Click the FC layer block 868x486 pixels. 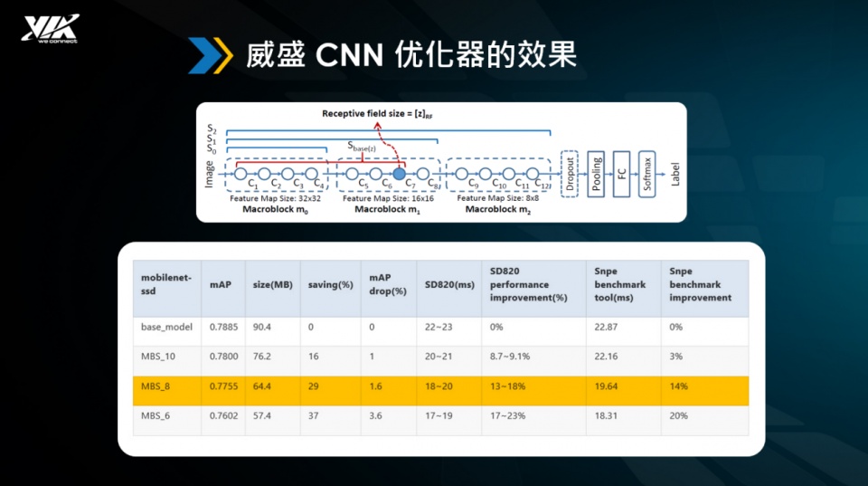(621, 174)
